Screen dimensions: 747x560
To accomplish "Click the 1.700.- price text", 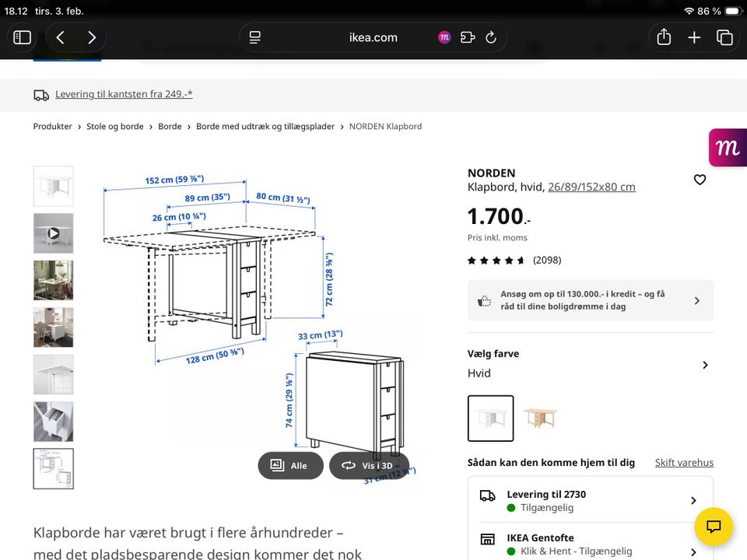I will tap(499, 217).
